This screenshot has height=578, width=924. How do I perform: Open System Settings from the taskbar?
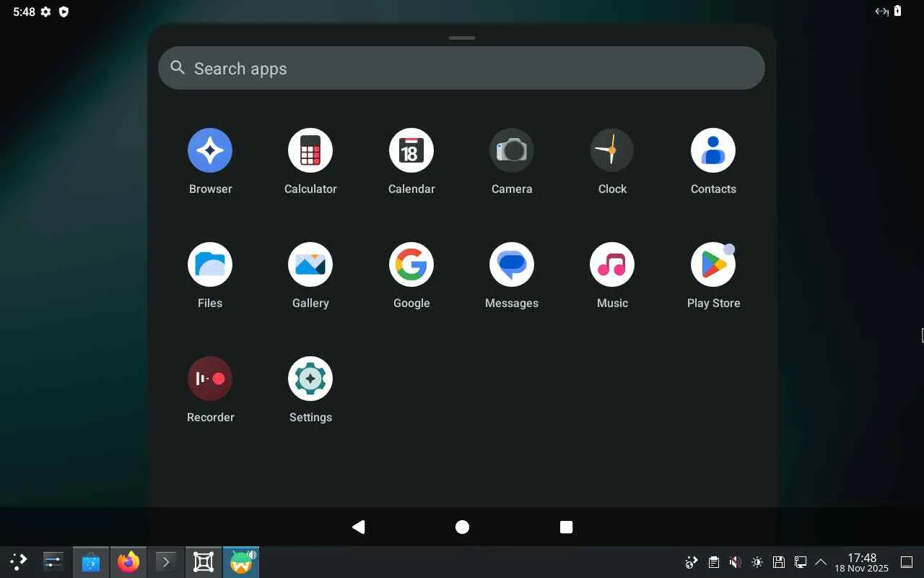pos(53,561)
